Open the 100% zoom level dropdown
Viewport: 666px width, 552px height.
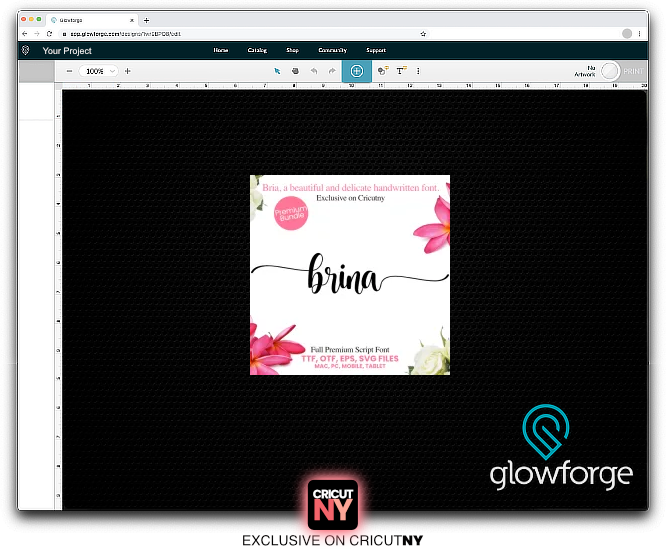coord(98,71)
